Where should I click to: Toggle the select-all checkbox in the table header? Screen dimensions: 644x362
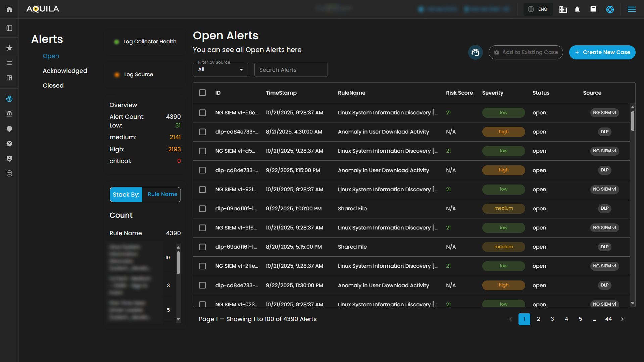[202, 93]
